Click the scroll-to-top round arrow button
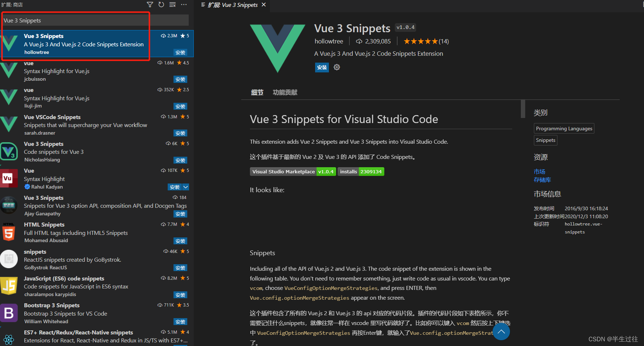Screen dimensions: 644x346 coord(501,332)
